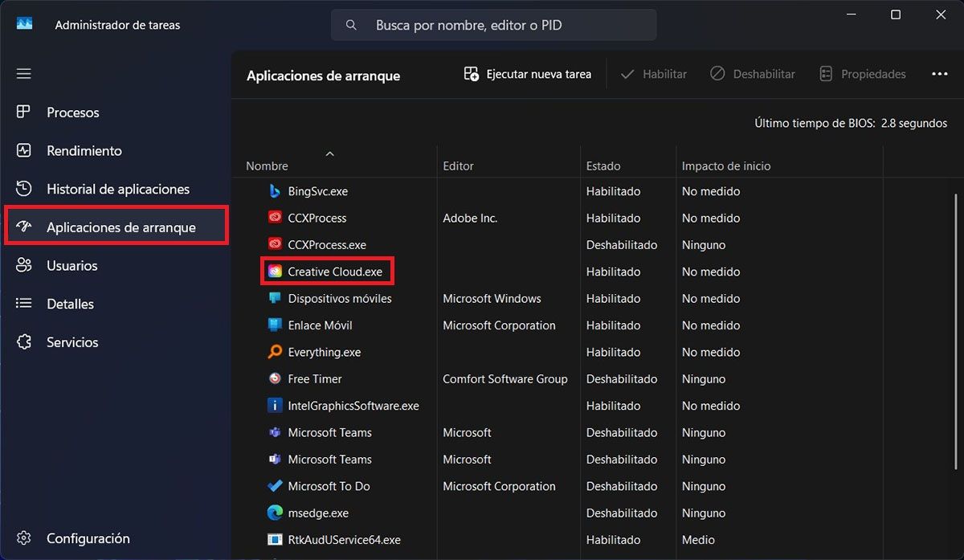Collapse the hamburger navigation menu

(x=24, y=74)
